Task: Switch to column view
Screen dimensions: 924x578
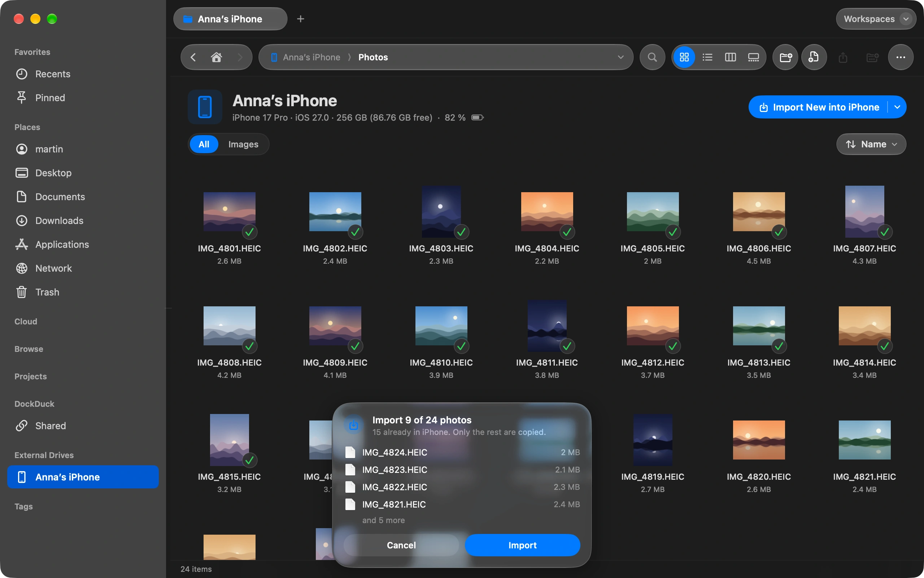Action: [x=730, y=57]
